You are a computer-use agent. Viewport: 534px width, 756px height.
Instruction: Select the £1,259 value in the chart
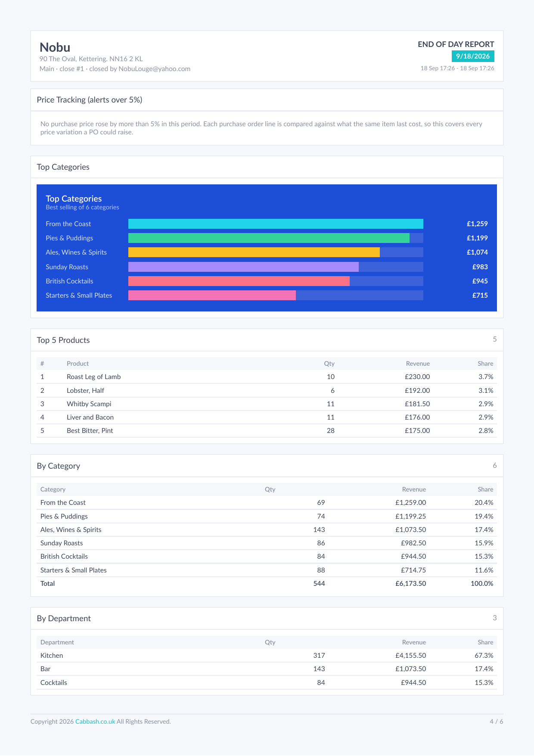[x=477, y=224]
